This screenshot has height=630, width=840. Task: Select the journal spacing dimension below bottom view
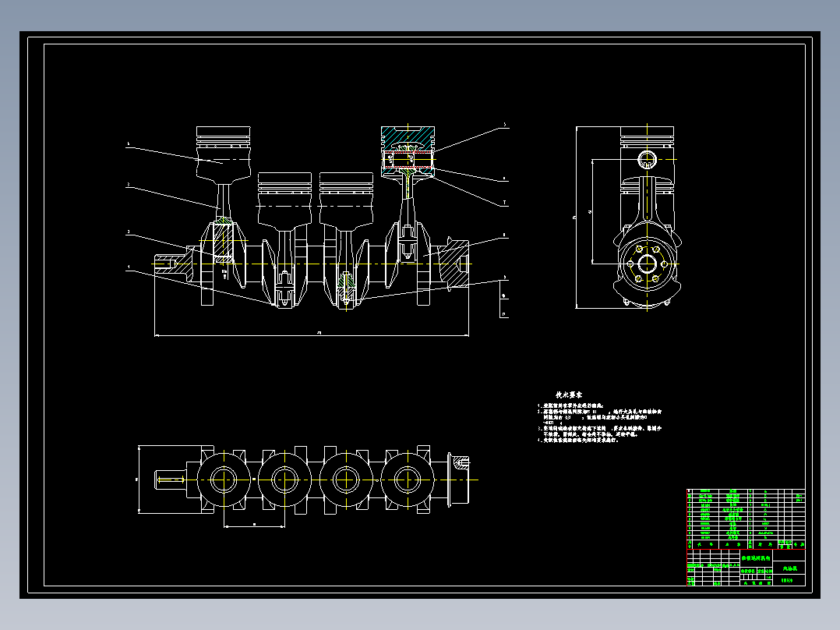click(x=254, y=526)
